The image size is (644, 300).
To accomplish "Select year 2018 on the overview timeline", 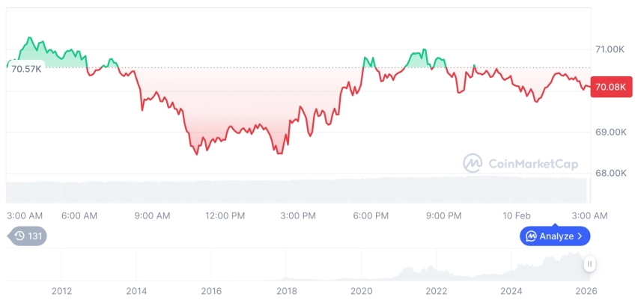I will coord(286,291).
